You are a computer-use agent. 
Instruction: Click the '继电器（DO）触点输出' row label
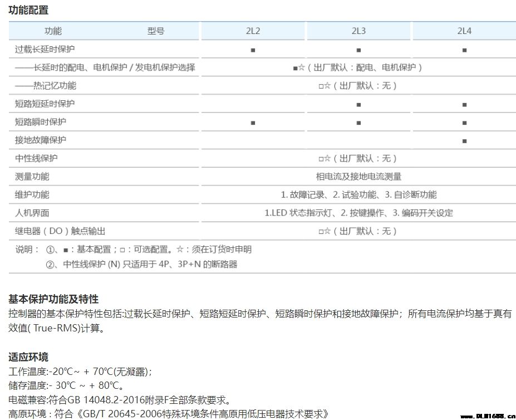coord(60,231)
